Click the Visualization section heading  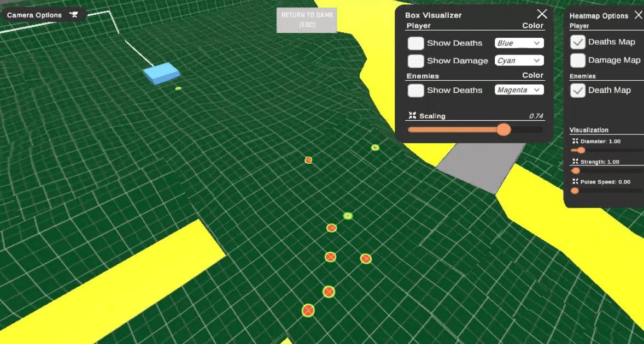[x=589, y=130]
